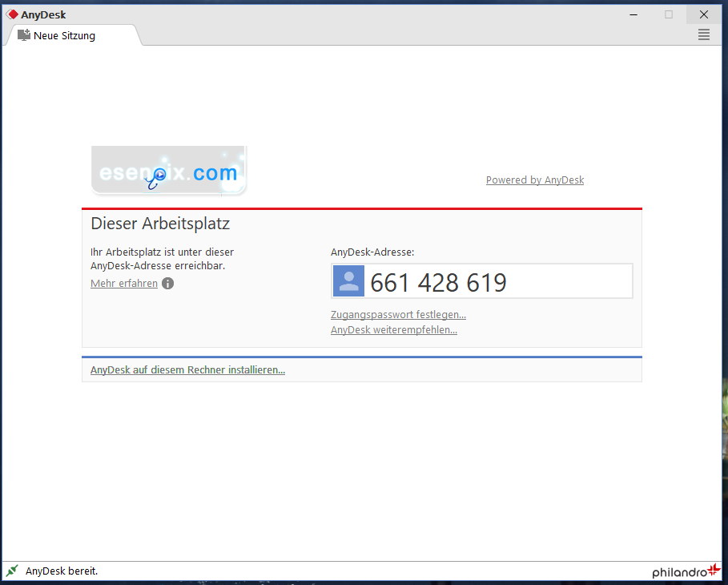Click the Neue Sitzung tab monitor icon
The image size is (728, 585).
(24, 34)
